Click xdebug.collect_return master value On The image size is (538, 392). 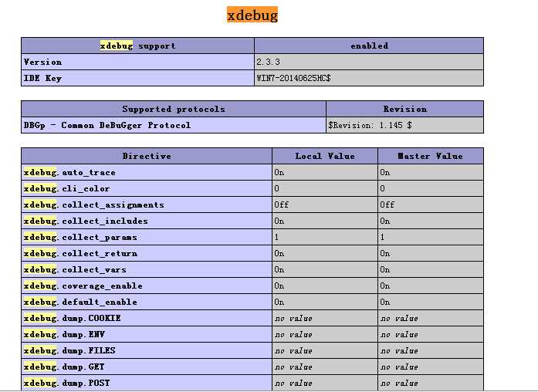pyautogui.click(x=431, y=253)
